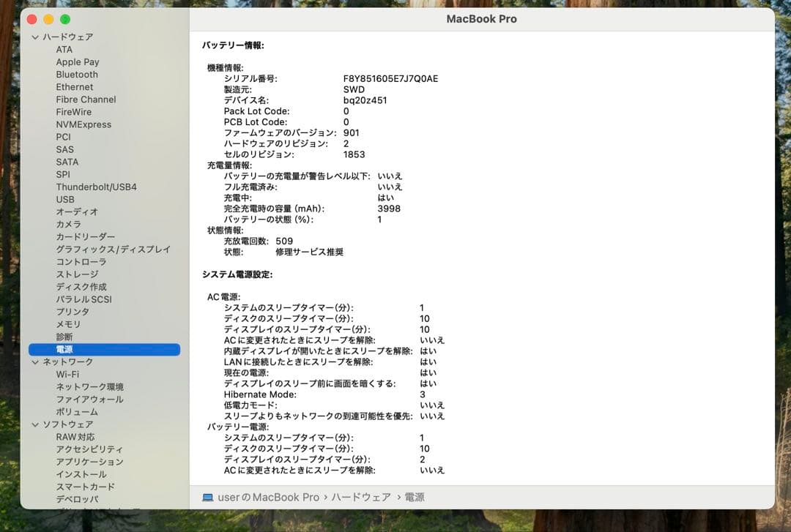Click the AC 電源: subsection label
This screenshot has width=791, height=532.
(x=223, y=297)
